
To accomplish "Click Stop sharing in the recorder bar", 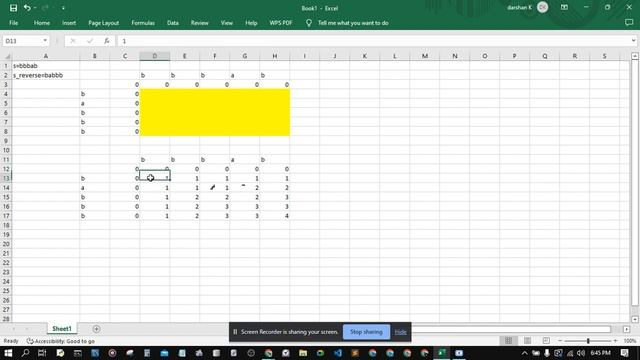I will (x=366, y=332).
